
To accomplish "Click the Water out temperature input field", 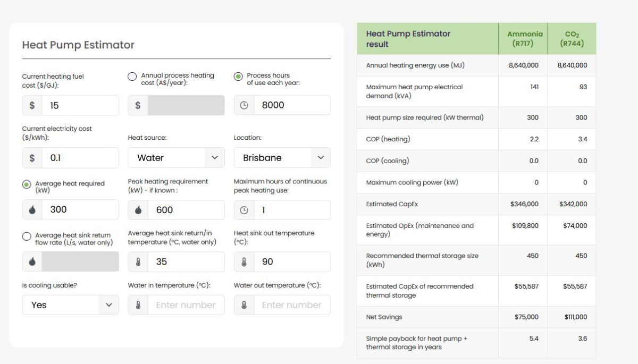I will coord(291,305).
